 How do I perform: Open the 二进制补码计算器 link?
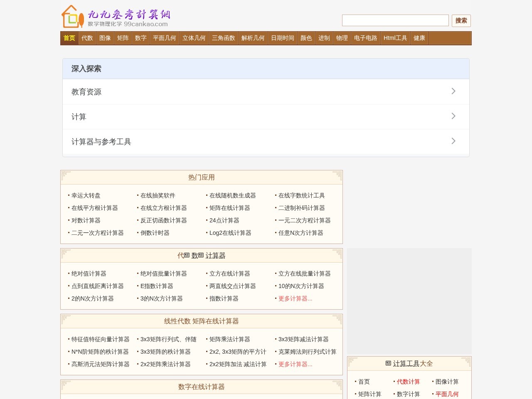tap(302, 208)
